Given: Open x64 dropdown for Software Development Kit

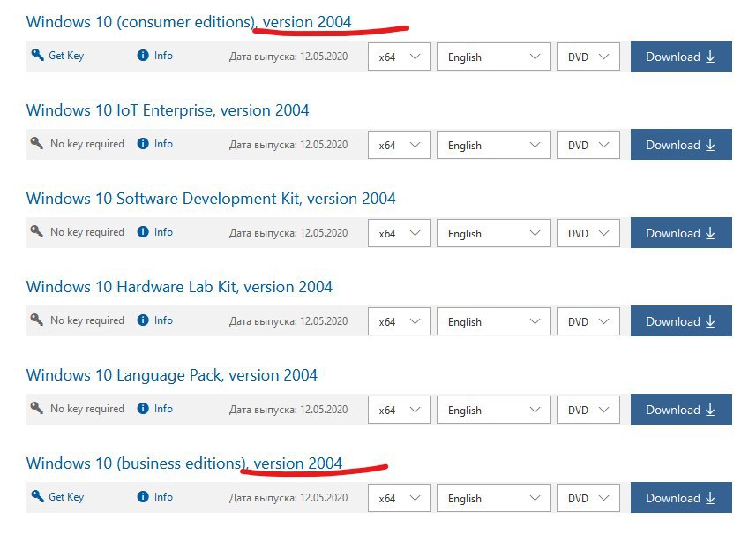Looking at the screenshot, I should (x=400, y=233).
